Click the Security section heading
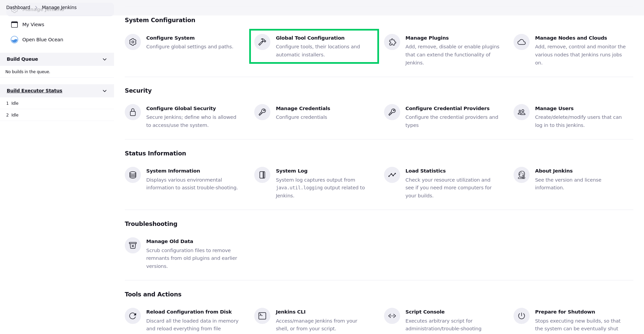Viewport: 644px width, 334px height. click(138, 91)
